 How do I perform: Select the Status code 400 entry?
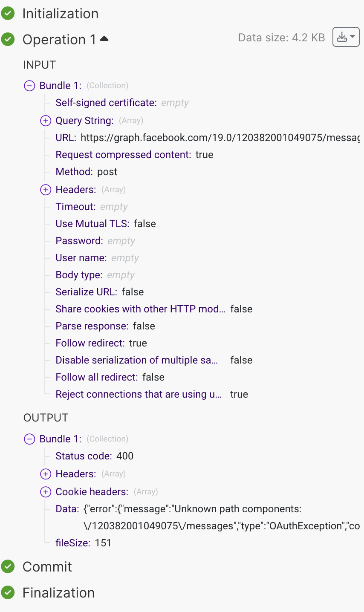click(95, 456)
